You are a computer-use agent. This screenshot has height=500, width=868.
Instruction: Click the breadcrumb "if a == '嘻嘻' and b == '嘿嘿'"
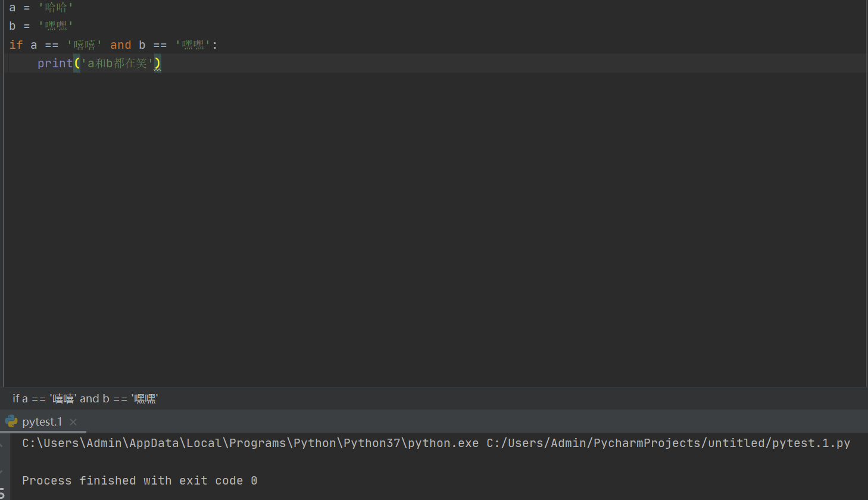(85, 399)
